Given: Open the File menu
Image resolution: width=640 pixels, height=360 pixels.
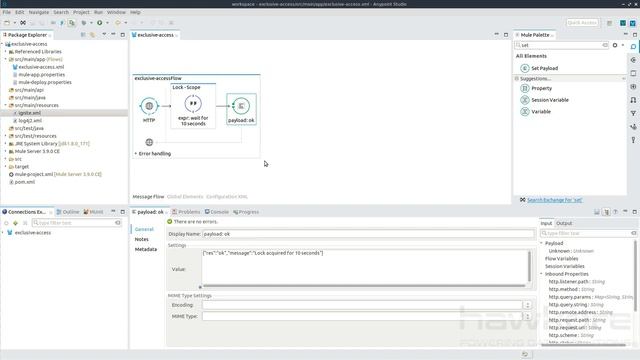Looking at the screenshot, I should (x=7, y=12).
